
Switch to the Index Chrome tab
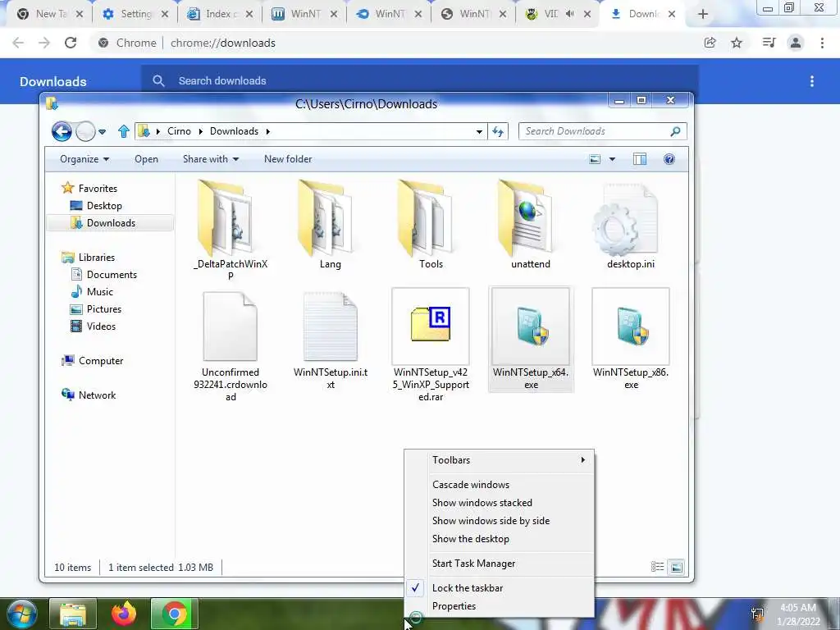coord(220,14)
